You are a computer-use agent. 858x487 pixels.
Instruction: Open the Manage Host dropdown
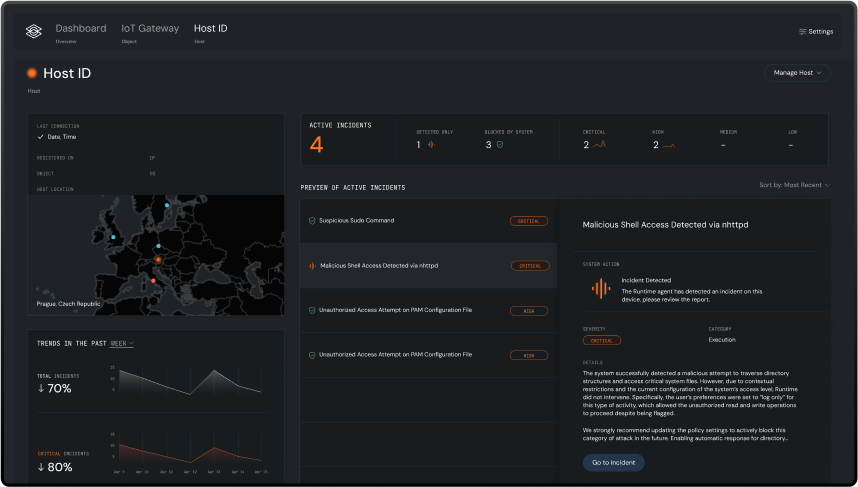(x=797, y=73)
